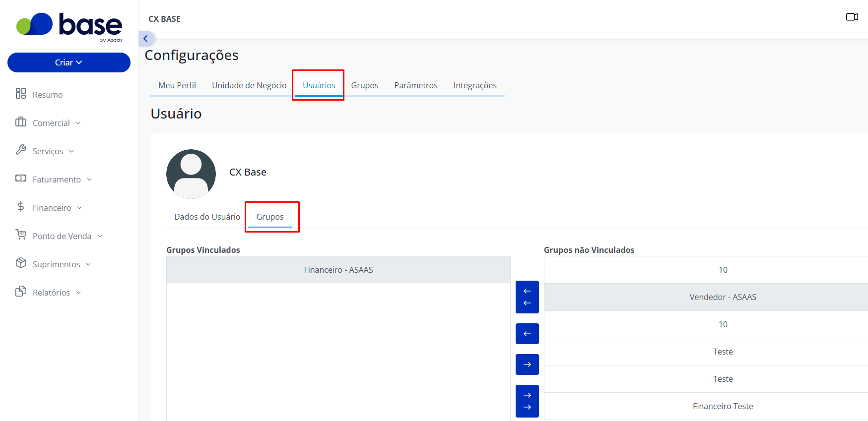Select Financeiro - ASAAS linked group
The height and width of the screenshot is (421, 868).
[338, 270]
